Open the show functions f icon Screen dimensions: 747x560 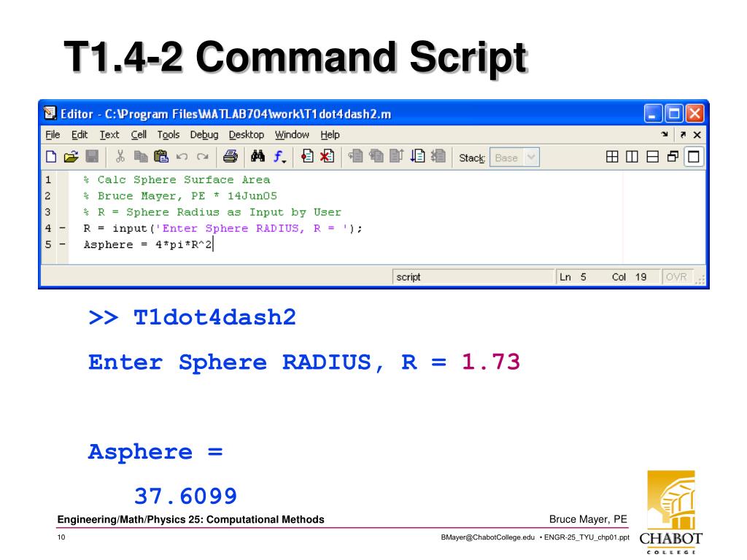[x=279, y=157]
